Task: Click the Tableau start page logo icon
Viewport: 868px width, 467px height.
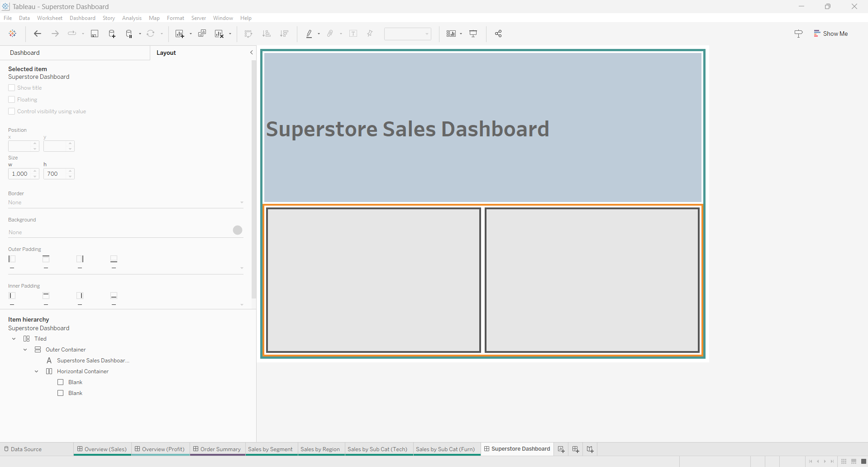Action: (x=13, y=34)
